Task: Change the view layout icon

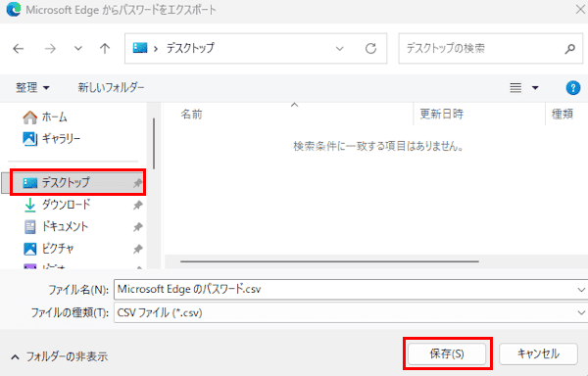Action: (515, 87)
